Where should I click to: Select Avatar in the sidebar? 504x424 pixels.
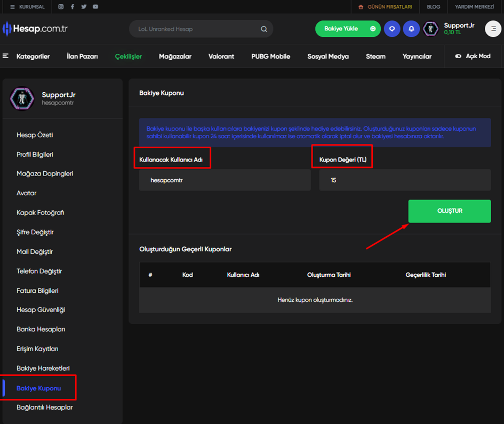click(x=26, y=193)
